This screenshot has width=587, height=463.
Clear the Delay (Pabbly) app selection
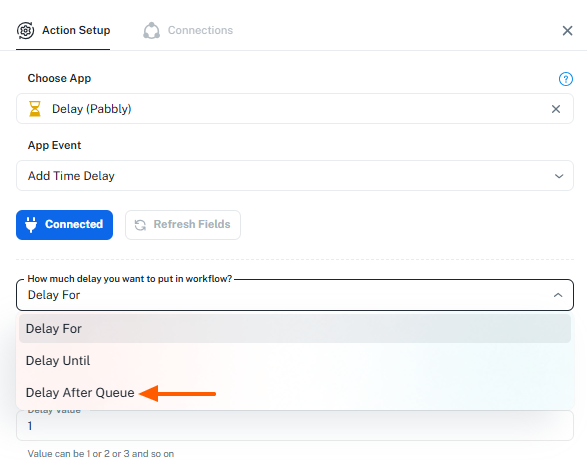point(556,109)
